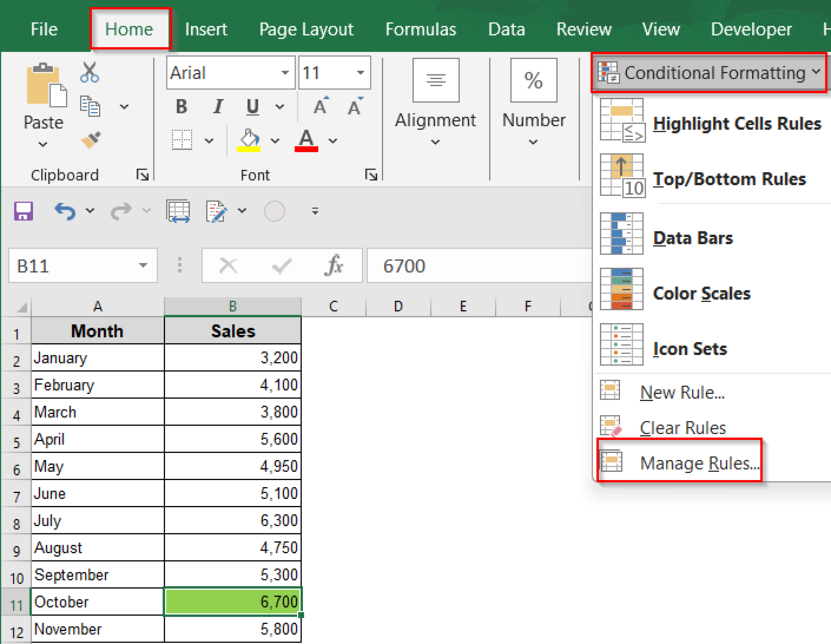831x644 pixels.
Task: Open the Developer ribbon tab
Action: (751, 30)
